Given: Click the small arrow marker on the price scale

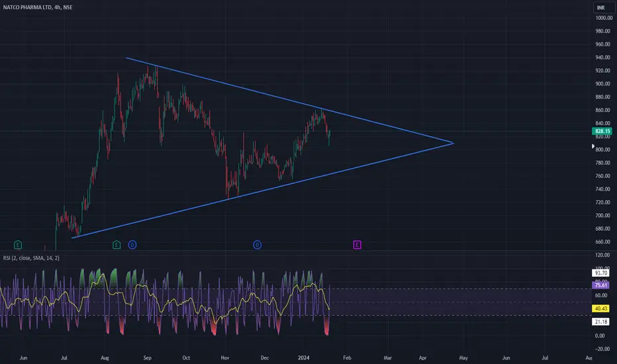Looking at the screenshot, I should pos(593,146).
